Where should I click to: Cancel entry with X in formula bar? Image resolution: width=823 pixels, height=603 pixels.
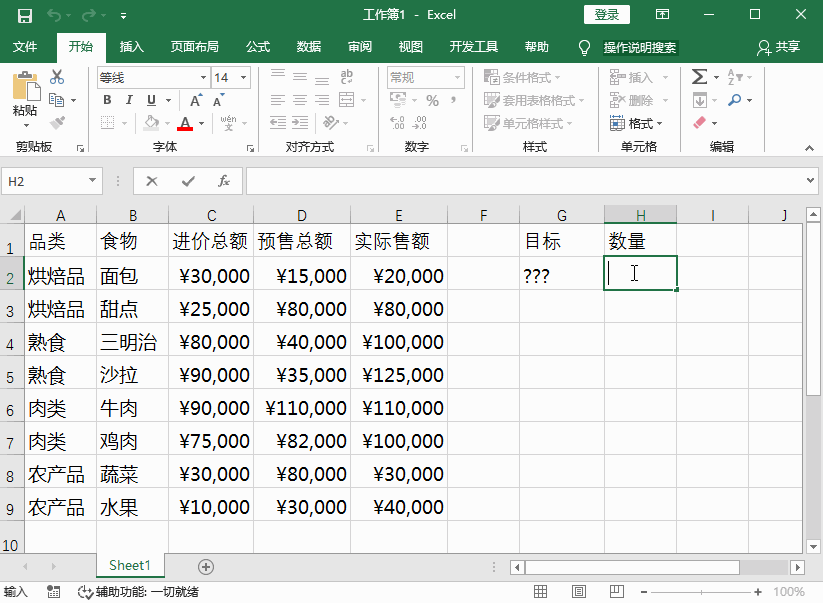(x=152, y=181)
